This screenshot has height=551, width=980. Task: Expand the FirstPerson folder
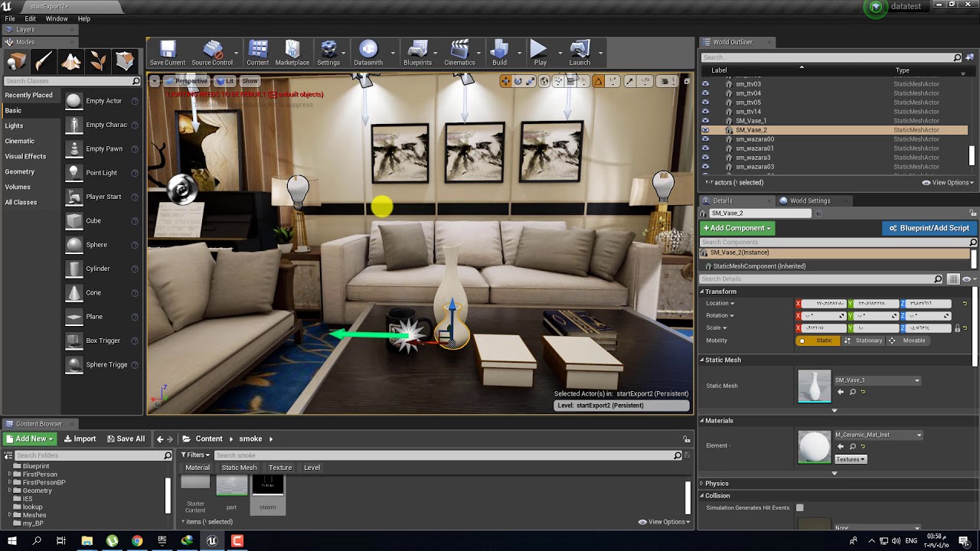tap(10, 474)
